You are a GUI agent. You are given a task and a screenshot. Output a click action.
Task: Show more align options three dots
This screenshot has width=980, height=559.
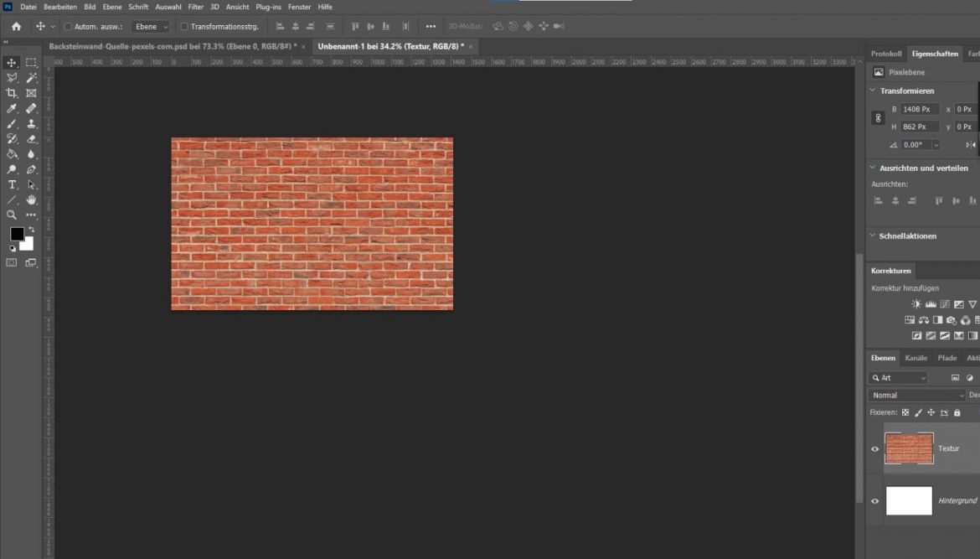coord(431,26)
